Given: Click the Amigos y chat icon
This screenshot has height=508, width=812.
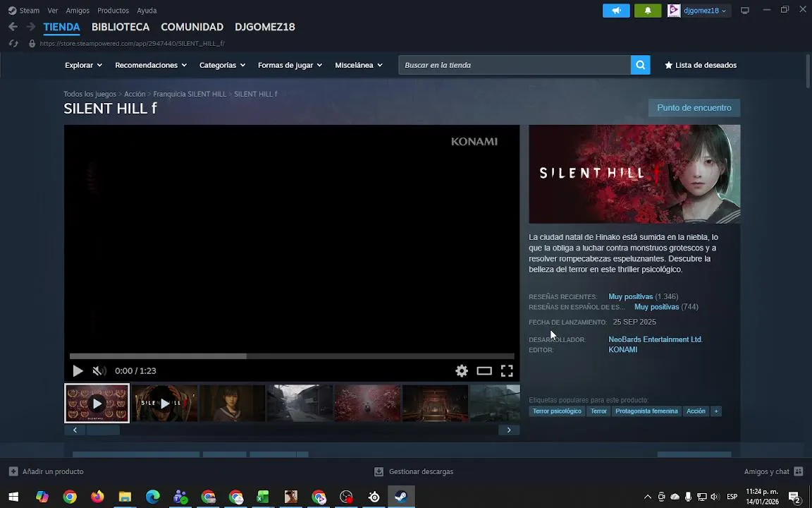Looking at the screenshot, I should [799, 472].
